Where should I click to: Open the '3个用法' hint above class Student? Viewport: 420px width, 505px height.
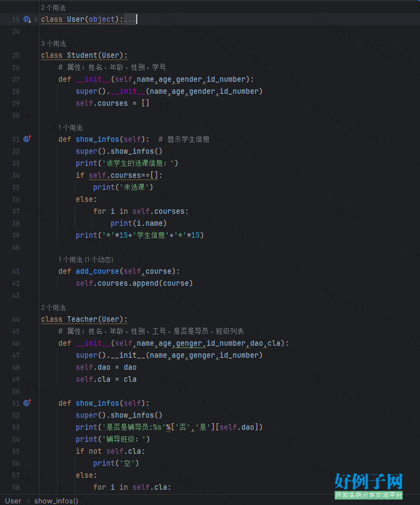(53, 44)
